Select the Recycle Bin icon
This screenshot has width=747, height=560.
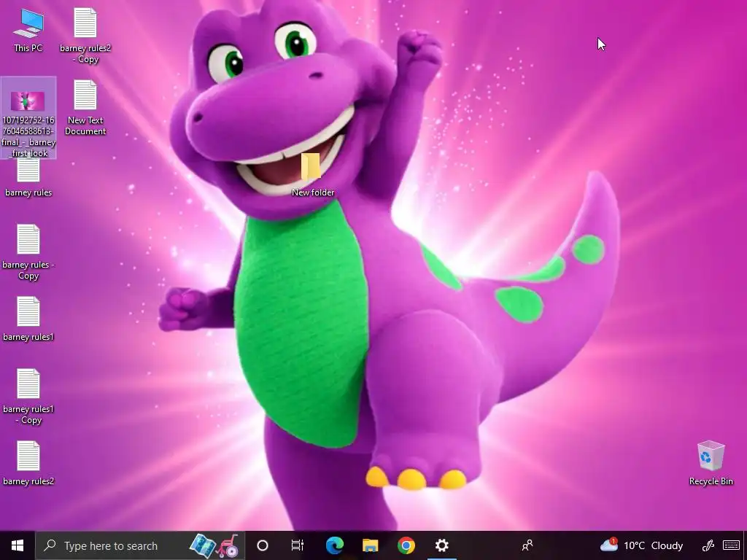(711, 463)
